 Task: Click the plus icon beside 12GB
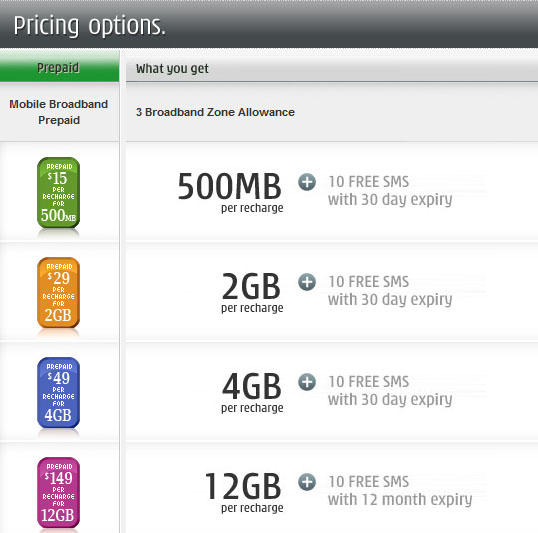[x=307, y=482]
